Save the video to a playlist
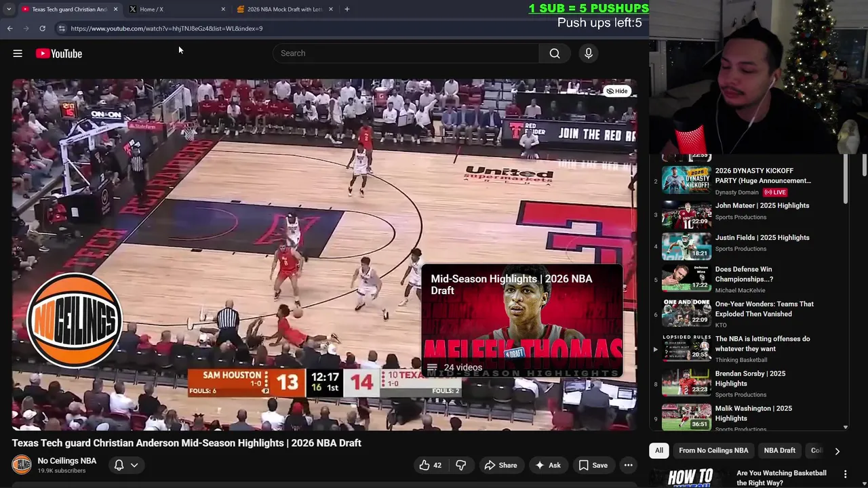This screenshot has height=488, width=868. (593, 465)
